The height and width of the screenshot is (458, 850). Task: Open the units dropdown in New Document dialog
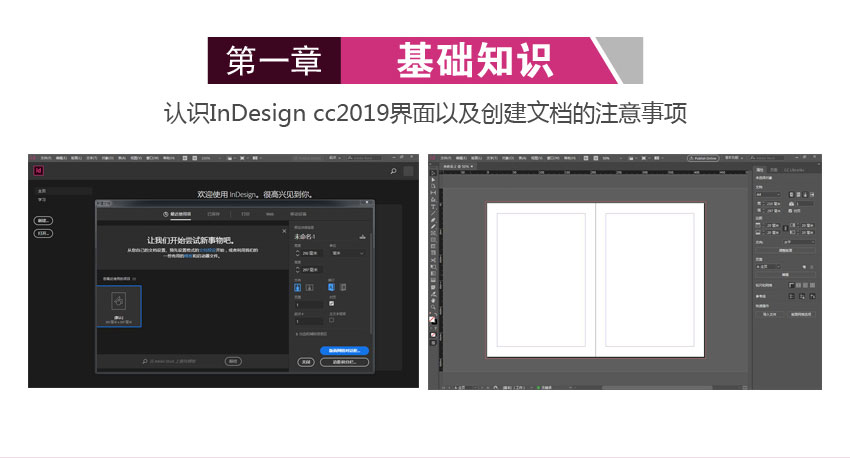point(348,253)
